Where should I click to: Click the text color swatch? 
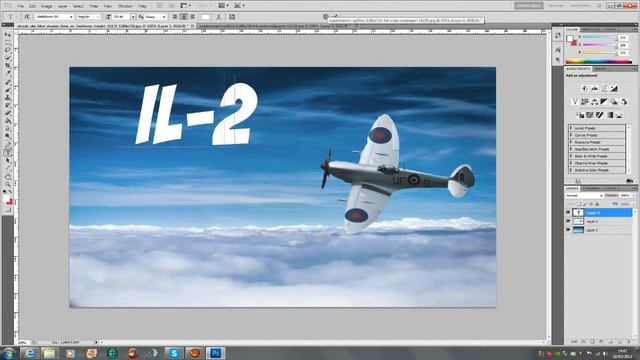(x=206, y=17)
